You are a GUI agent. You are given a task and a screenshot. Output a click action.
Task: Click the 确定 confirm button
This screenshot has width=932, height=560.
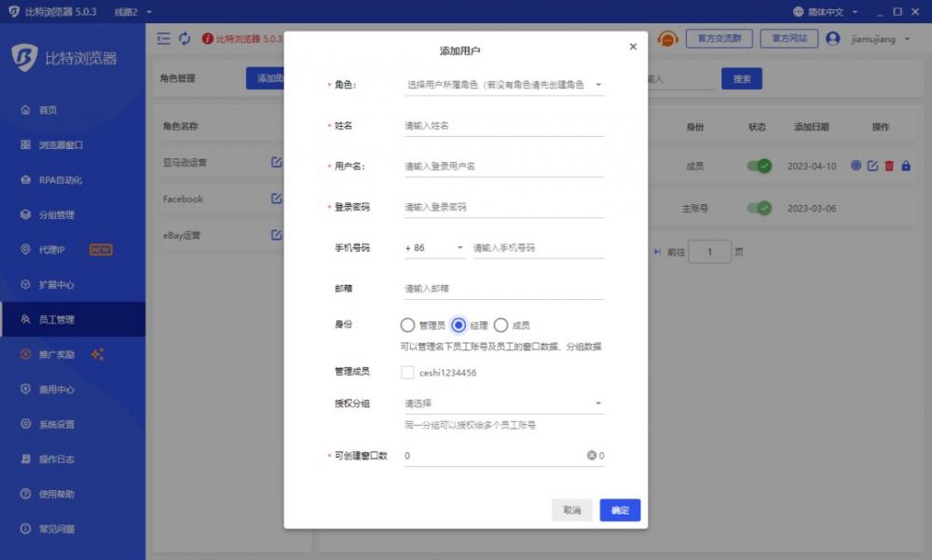point(620,510)
